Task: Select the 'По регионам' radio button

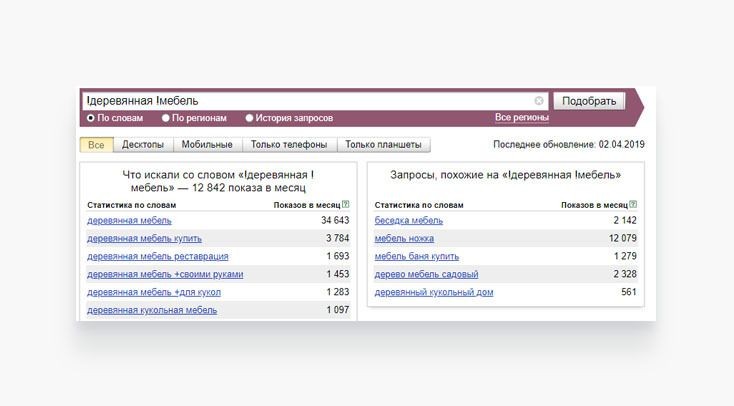Action: coord(165,118)
